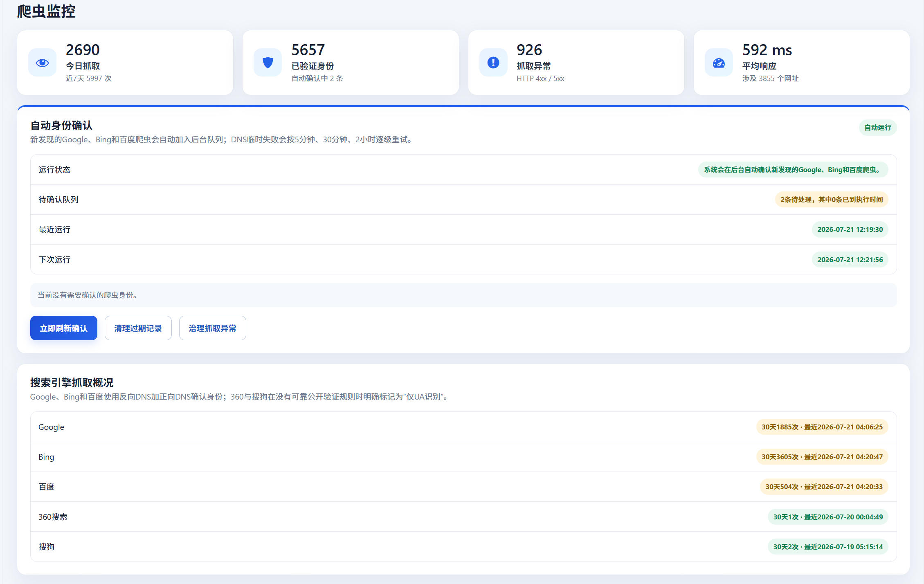Click the gauge icon for 平均响应
Viewport: 924px width, 584px height.
coord(719,63)
